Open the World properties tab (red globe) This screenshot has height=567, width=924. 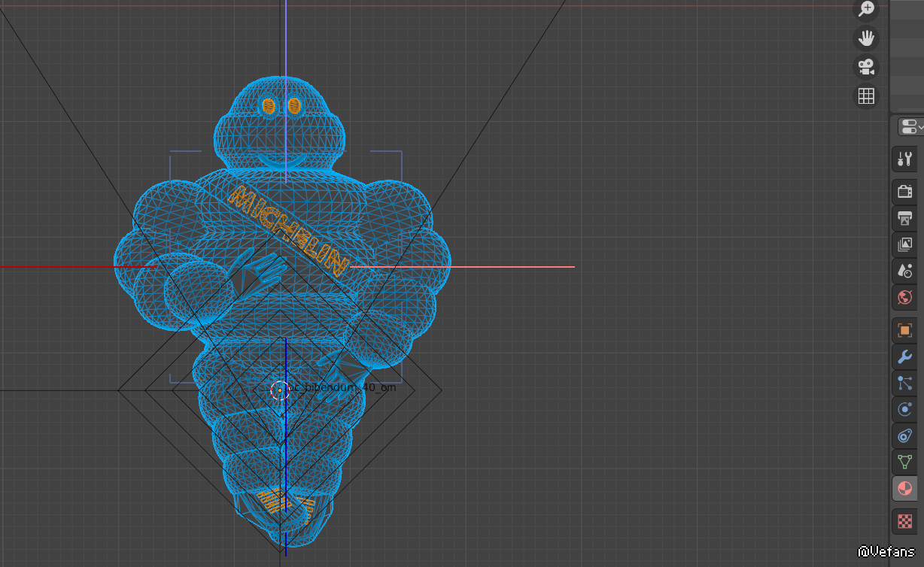(905, 298)
